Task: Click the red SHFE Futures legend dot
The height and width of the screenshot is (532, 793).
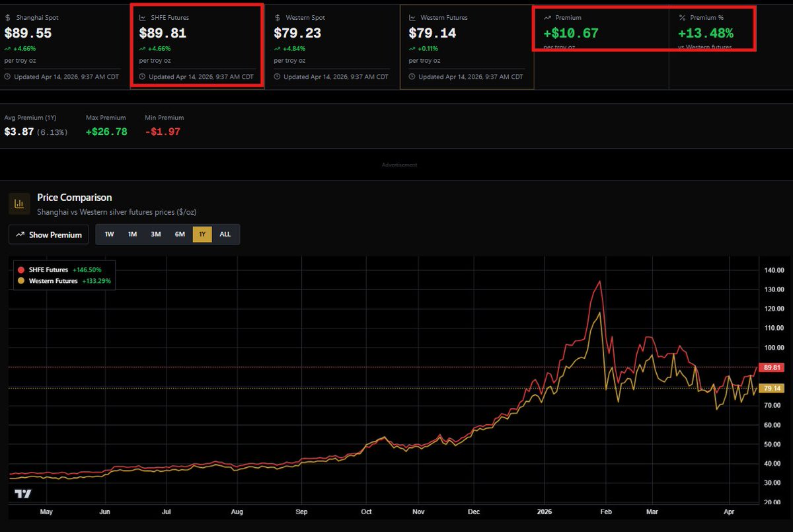Action: point(21,270)
